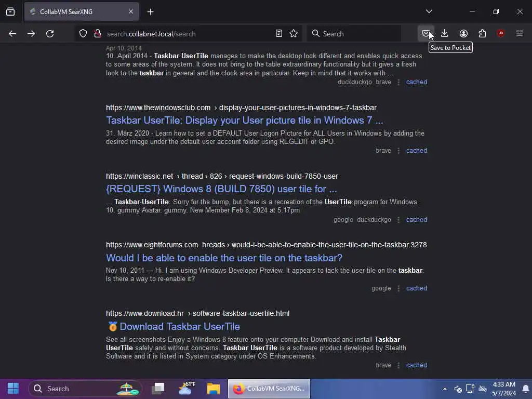Expand engines dots menu on download.hr result
Image resolution: width=532 pixels, height=399 pixels.
(x=398, y=365)
